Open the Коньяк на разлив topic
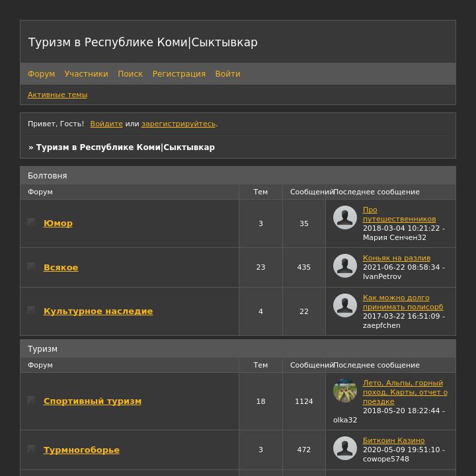 (x=397, y=258)
